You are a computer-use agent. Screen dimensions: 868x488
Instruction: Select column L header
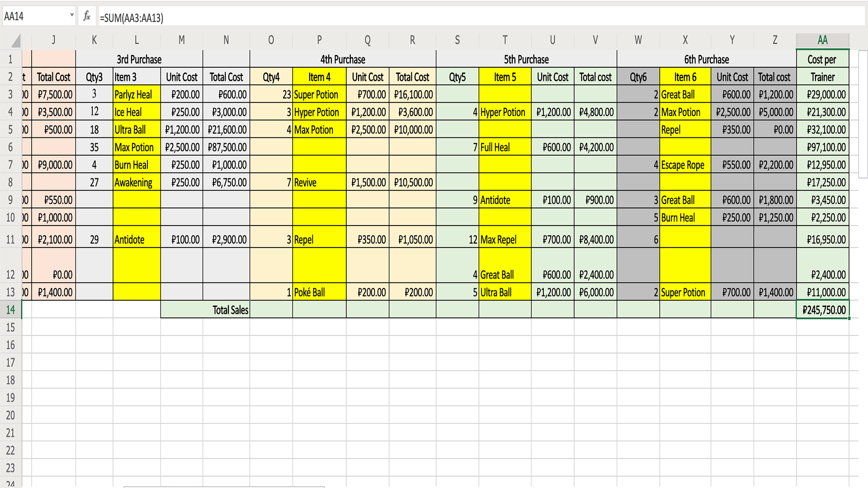click(x=137, y=40)
